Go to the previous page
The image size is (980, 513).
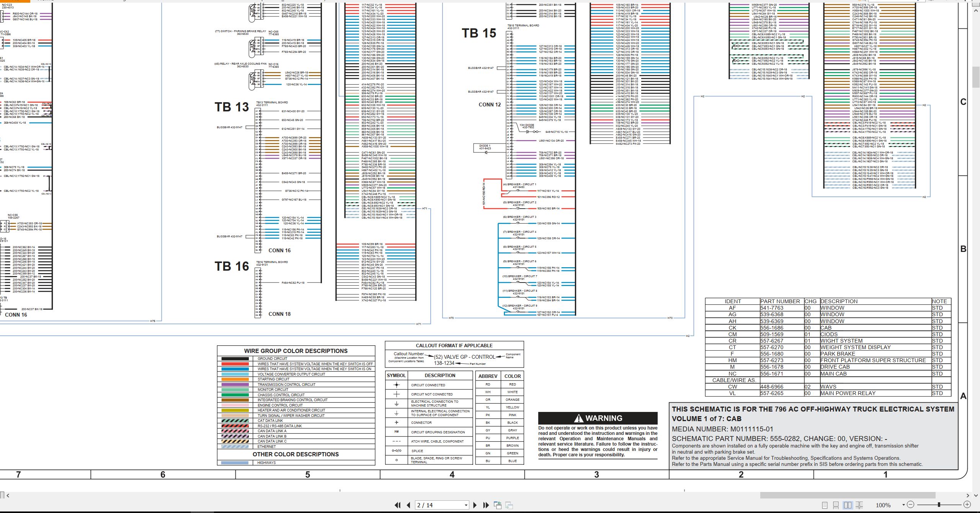(x=408, y=505)
